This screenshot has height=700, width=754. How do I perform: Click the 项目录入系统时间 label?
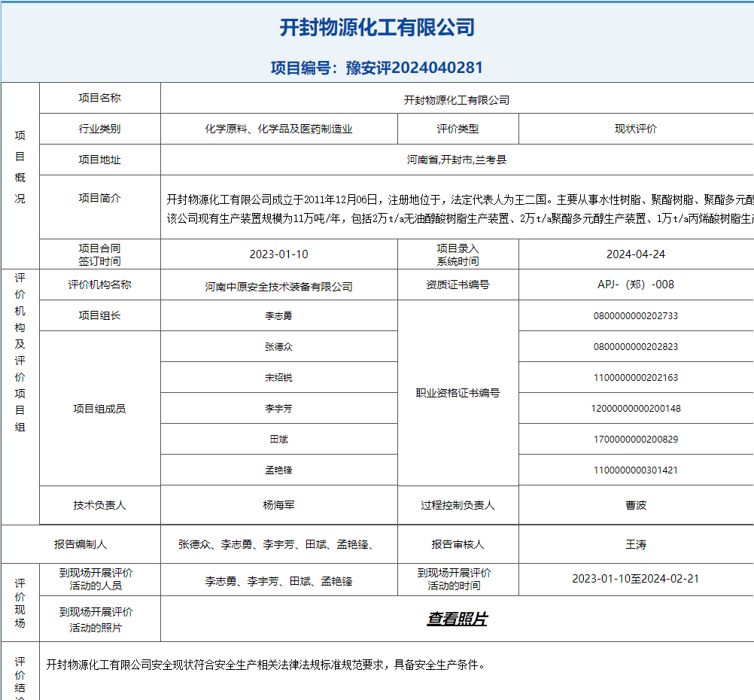458,254
